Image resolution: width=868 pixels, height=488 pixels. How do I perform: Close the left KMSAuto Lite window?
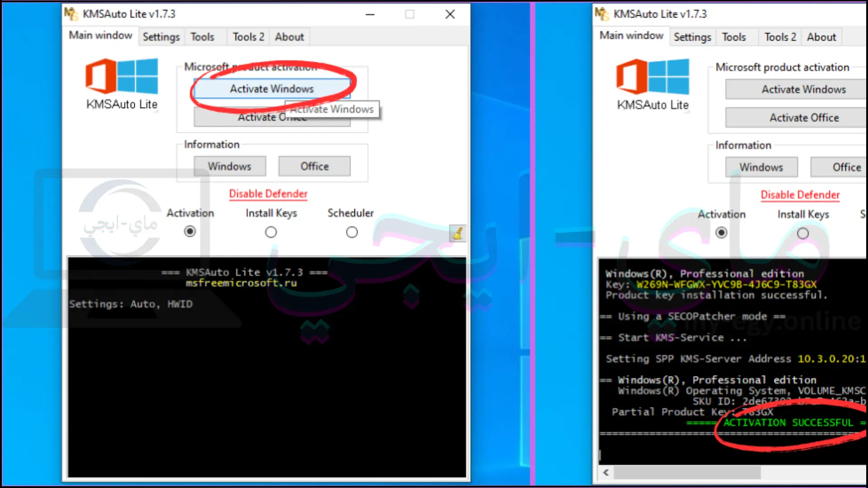(x=450, y=14)
